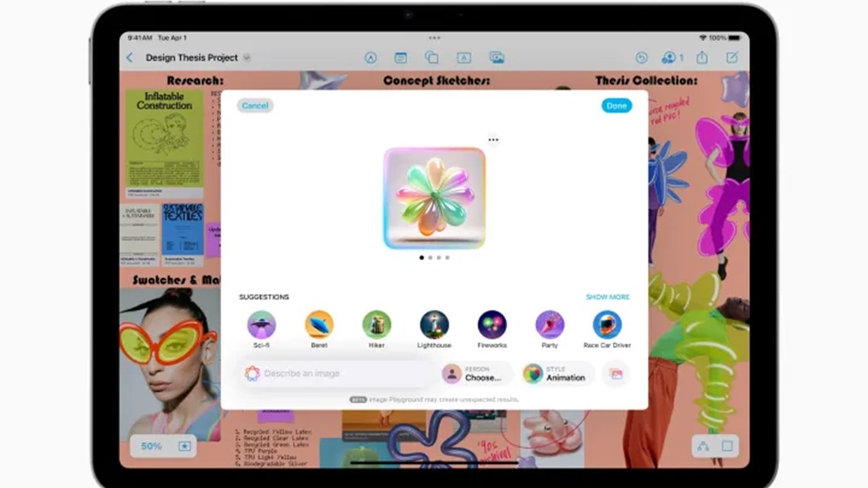Open the three-dot menu above image
This screenshot has width=868, height=488.
pos(493,140)
